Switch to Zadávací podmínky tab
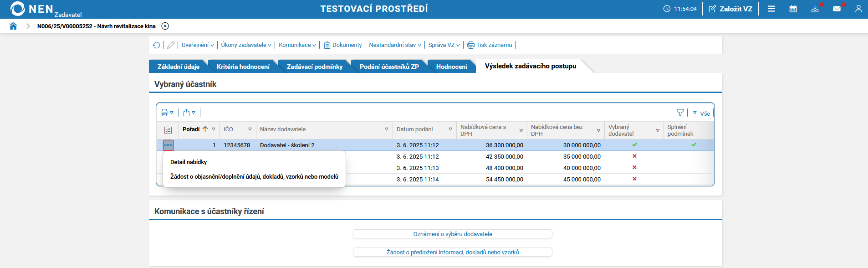The image size is (868, 268). click(315, 67)
